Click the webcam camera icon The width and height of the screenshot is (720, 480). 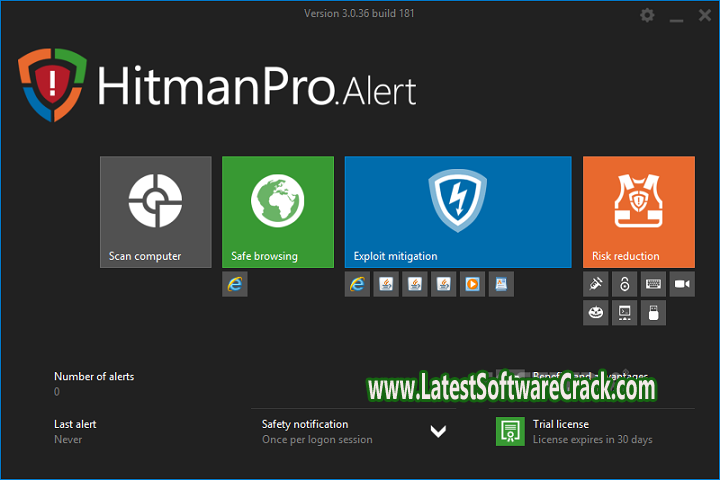tap(682, 285)
